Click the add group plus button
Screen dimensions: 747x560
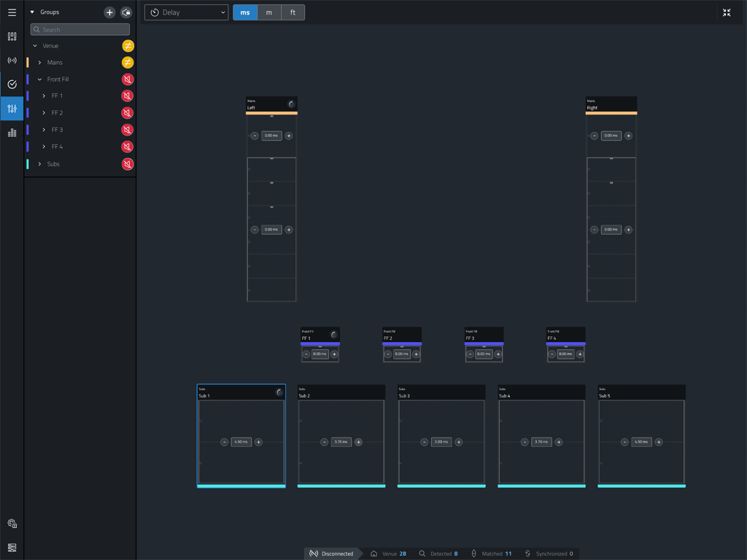coord(109,12)
